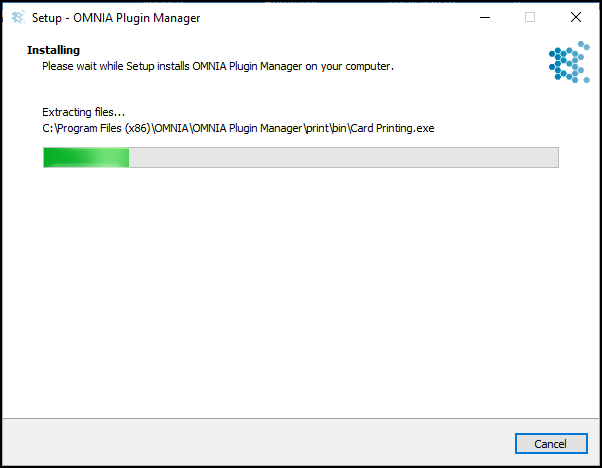602x468 pixels.
Task: Click the bold Installing heading
Action: [x=53, y=50]
